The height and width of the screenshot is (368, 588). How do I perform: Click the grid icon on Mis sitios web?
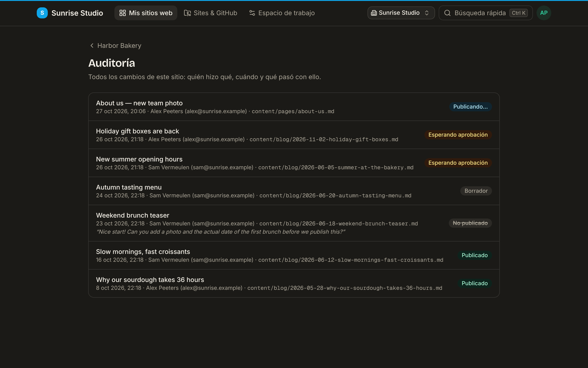click(x=122, y=13)
